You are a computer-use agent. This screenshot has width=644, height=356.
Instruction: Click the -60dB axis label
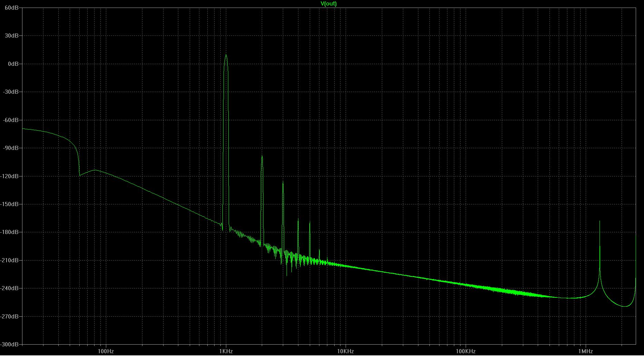[11, 120]
